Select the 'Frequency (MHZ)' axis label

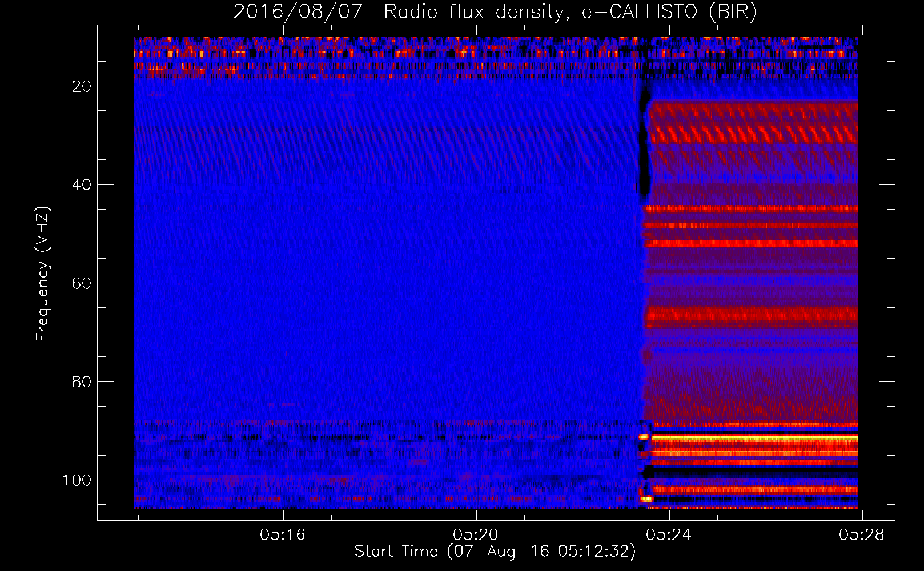coord(43,274)
